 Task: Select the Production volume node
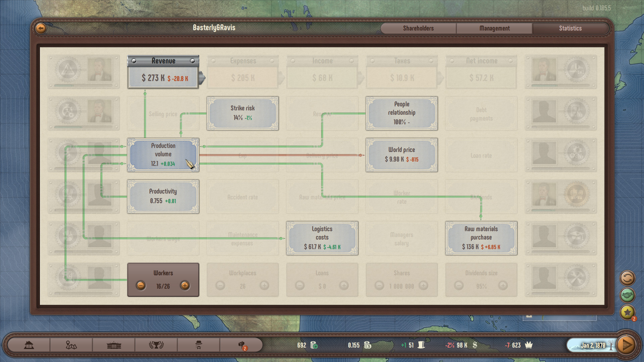click(x=163, y=155)
